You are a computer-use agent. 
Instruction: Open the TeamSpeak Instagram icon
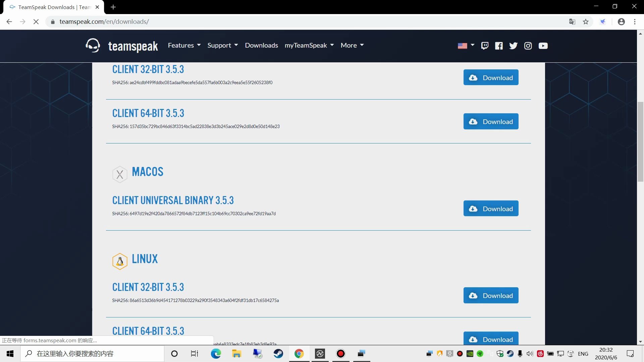click(x=528, y=46)
